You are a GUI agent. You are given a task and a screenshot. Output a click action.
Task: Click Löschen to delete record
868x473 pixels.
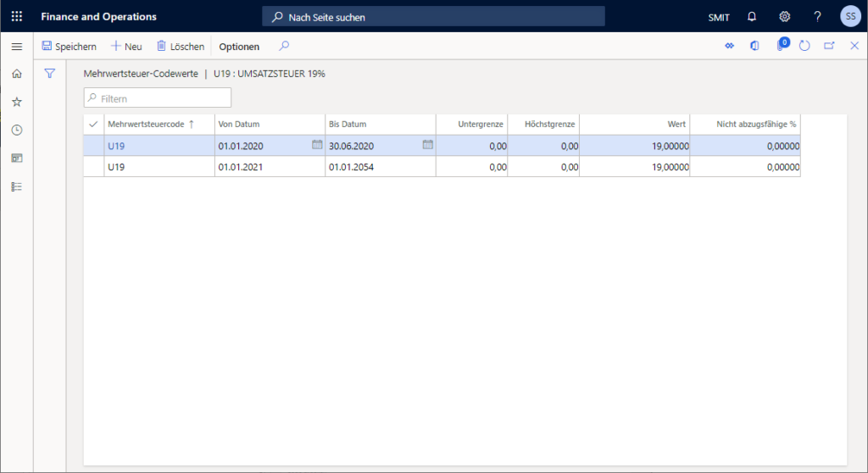pyautogui.click(x=181, y=47)
